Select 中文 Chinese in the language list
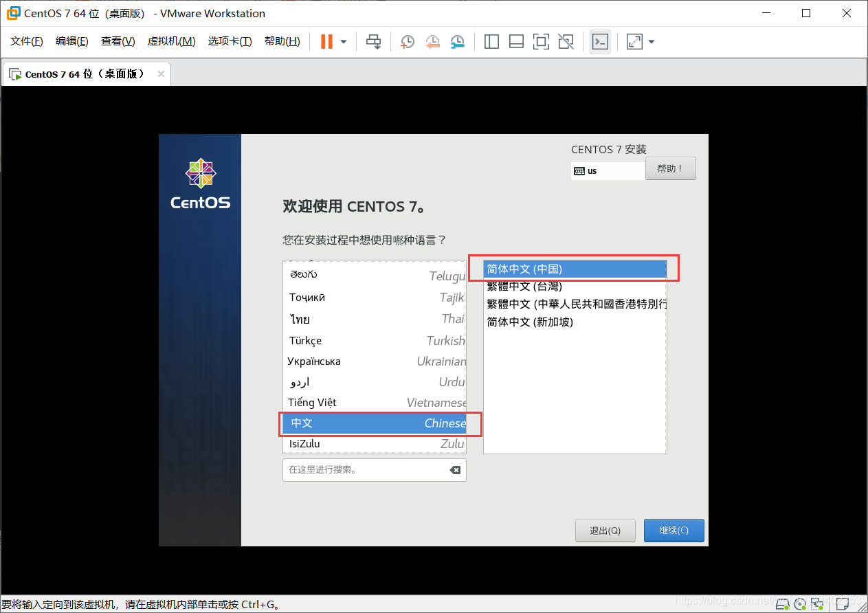The width and height of the screenshot is (868, 613). (375, 423)
